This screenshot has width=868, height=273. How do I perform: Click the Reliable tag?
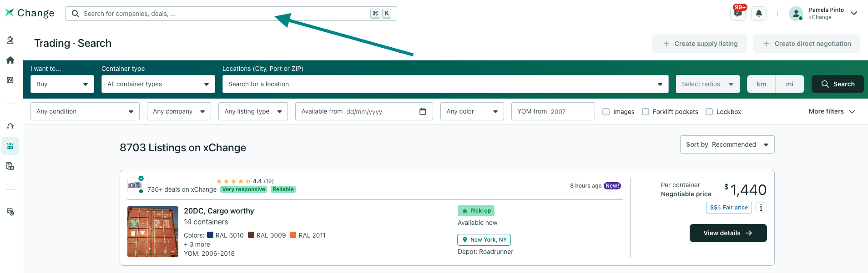point(283,189)
